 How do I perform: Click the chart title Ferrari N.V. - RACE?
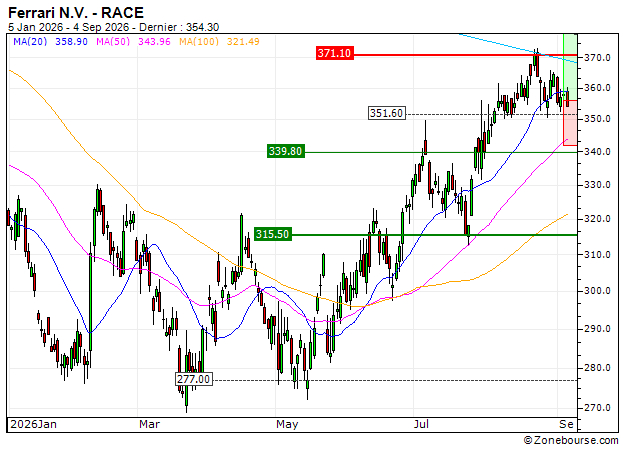click(76, 13)
